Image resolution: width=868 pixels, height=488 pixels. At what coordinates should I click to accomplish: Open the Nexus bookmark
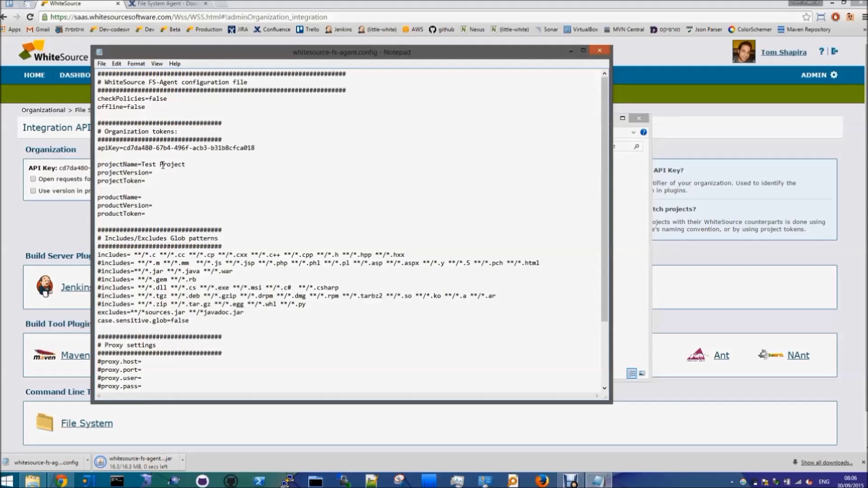pyautogui.click(x=472, y=29)
